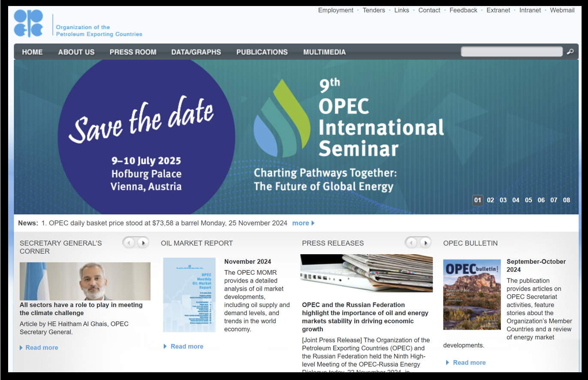Screen dimensions: 588x380
Task: Open the newspapers press release image
Action: point(366,273)
